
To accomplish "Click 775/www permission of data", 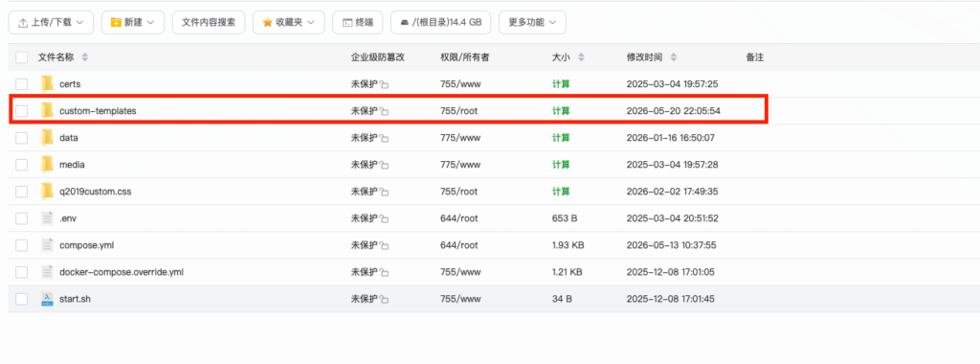I will point(460,138).
